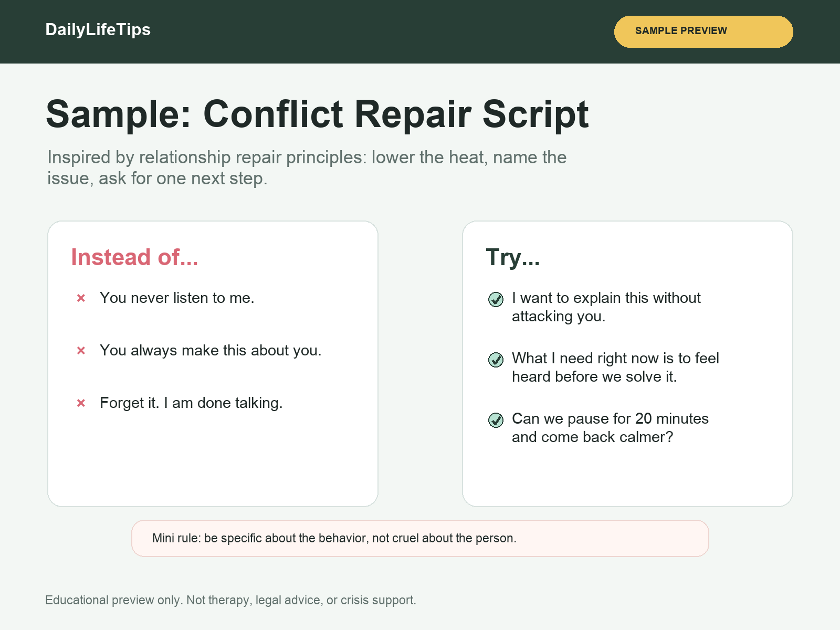Click the subtitle starting "Inspired by relationship repair"
840x630 pixels.
(x=307, y=168)
